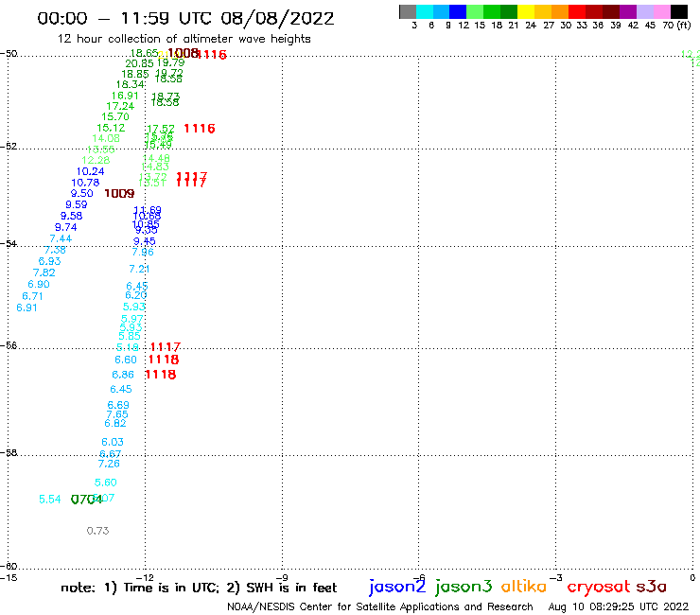Click the 7.82 wave height value
Image resolution: width=700 pixels, height=615 pixels.
pos(44,272)
